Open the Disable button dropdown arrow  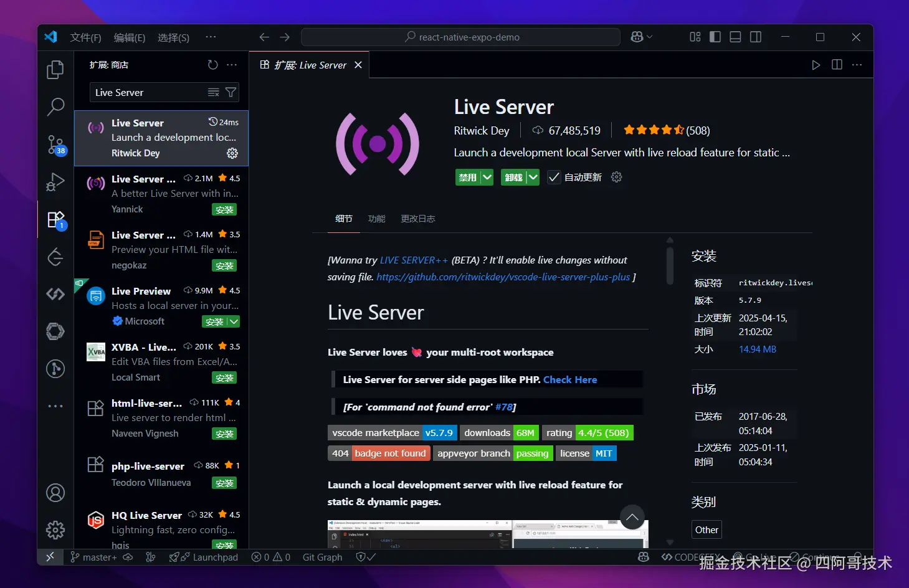(487, 178)
